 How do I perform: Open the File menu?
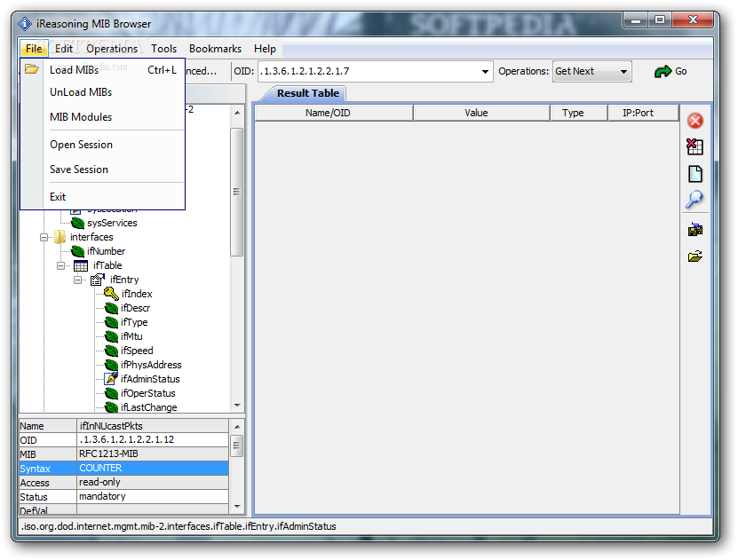pyautogui.click(x=34, y=49)
